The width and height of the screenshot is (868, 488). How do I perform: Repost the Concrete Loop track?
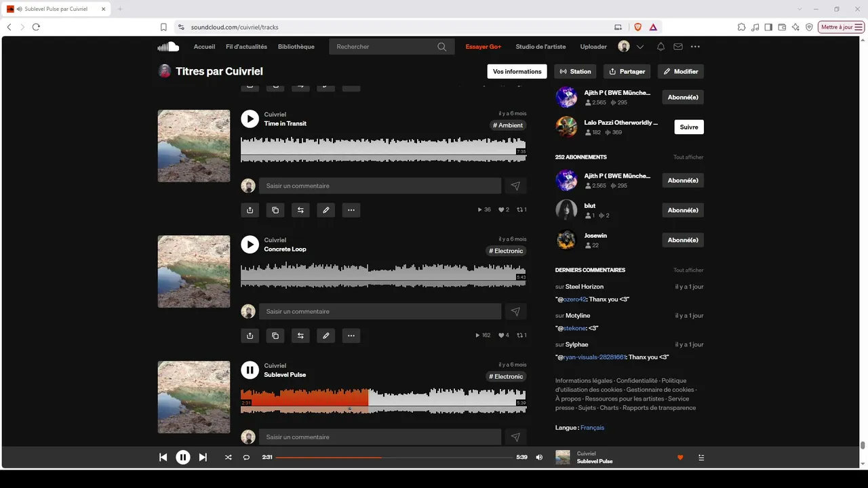pos(300,335)
